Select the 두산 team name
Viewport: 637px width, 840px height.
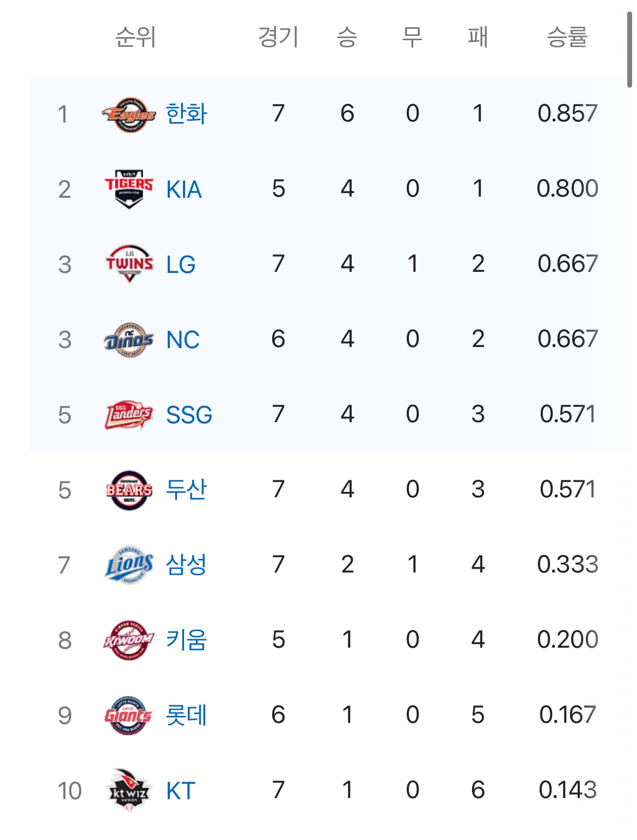pos(186,490)
